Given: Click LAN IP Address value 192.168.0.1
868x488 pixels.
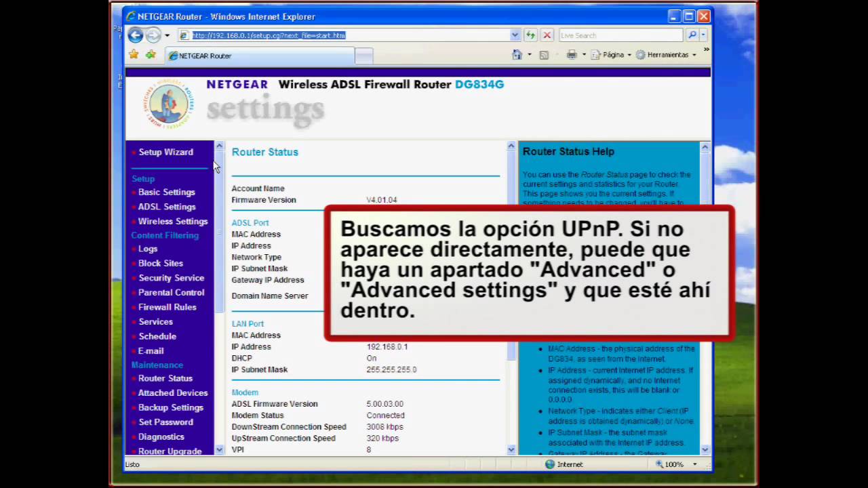Looking at the screenshot, I should point(387,347).
